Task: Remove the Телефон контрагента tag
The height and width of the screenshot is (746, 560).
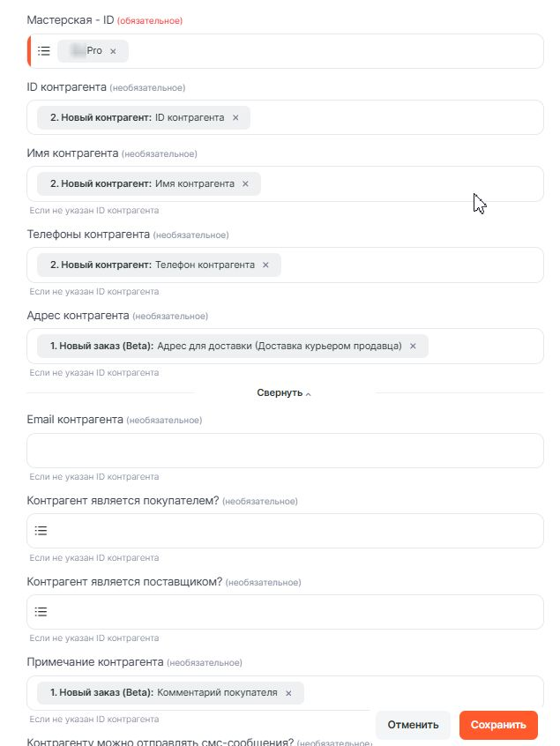Action: pyautogui.click(x=265, y=265)
